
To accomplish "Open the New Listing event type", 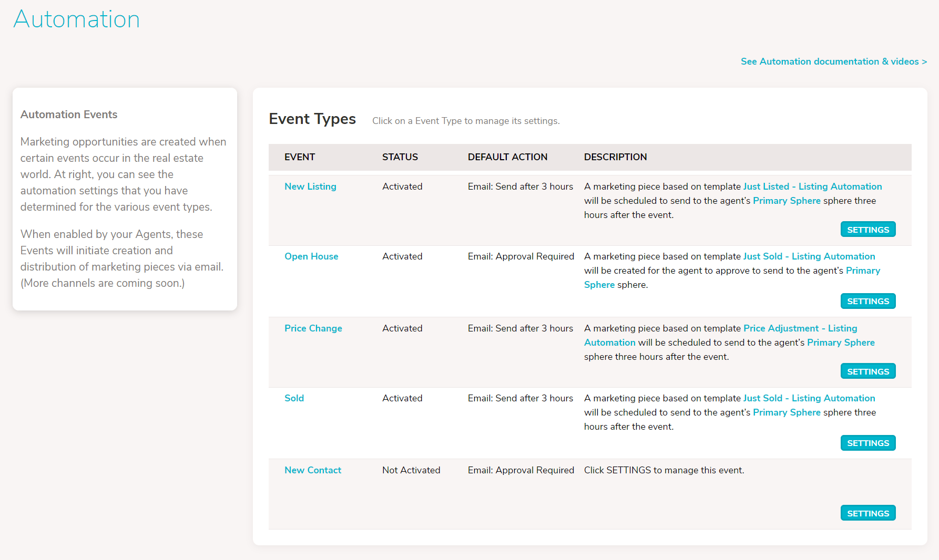I will (x=310, y=186).
